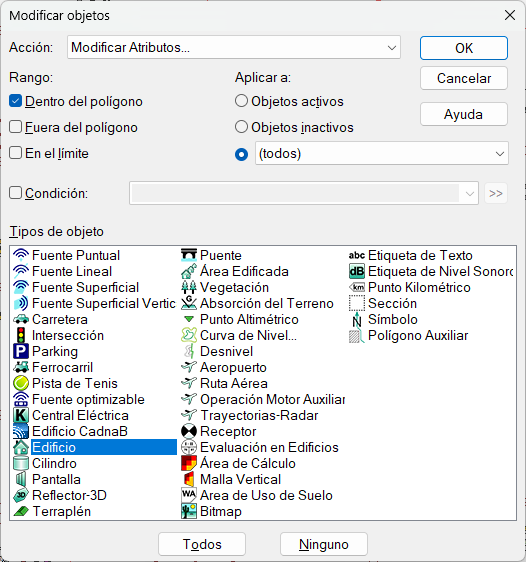Screen dimensions: 526x562
Task: Click the Área de Cálculo icon
Action: pyautogui.click(x=189, y=463)
